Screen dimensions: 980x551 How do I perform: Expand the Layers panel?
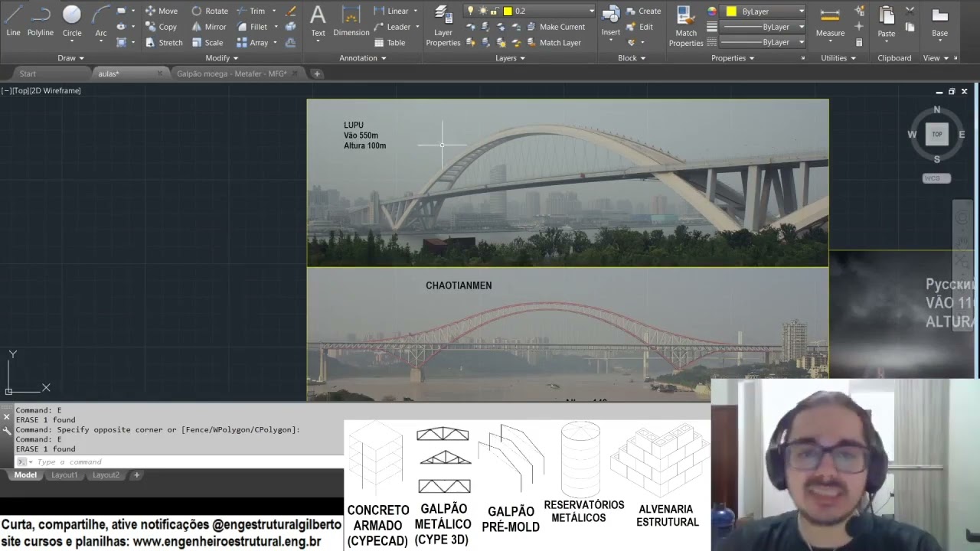(x=510, y=58)
